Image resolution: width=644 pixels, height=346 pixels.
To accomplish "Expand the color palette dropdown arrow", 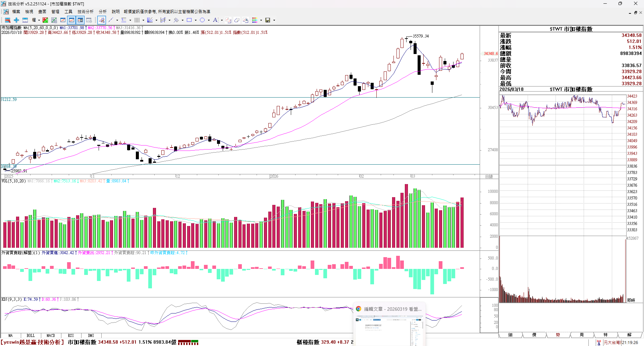I will (x=261, y=20).
